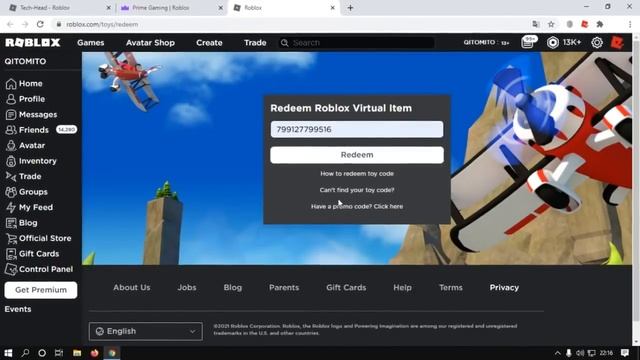Open Inventory in the sidebar

point(31,161)
